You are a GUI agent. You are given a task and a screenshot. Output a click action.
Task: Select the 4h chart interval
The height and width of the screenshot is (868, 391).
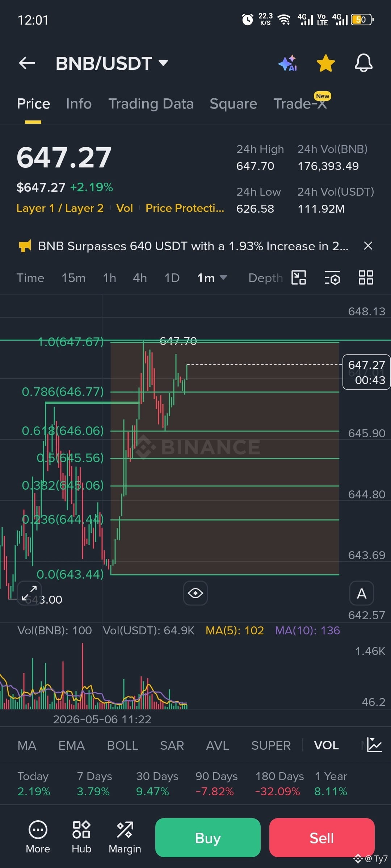140,278
